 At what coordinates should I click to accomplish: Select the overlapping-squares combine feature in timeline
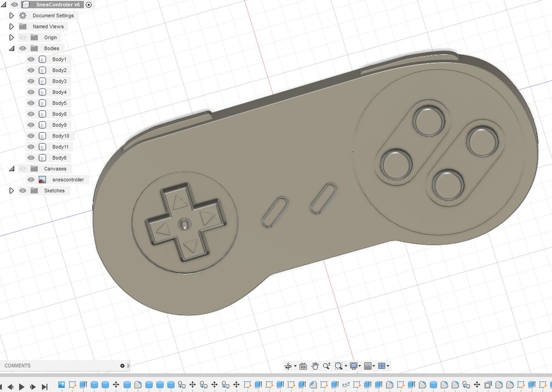pos(488,385)
